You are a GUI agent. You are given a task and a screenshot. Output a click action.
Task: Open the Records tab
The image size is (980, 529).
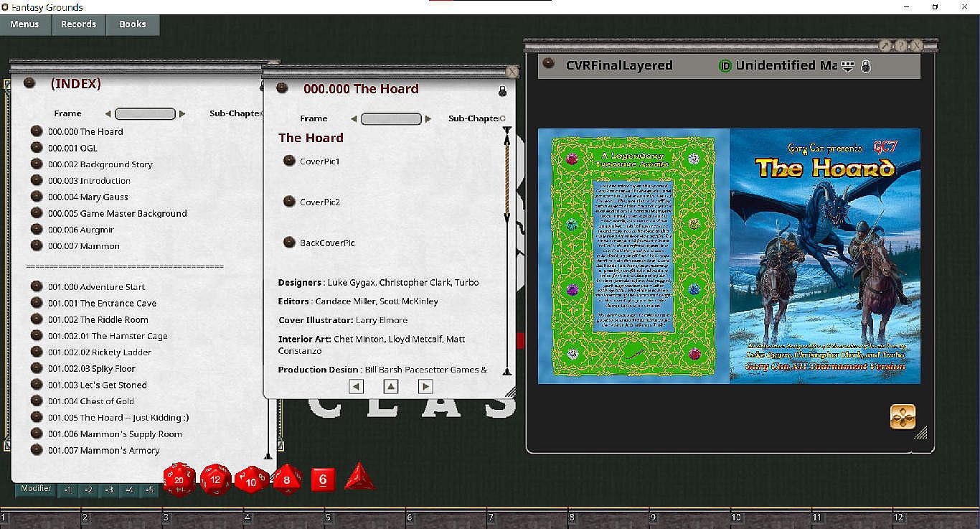point(79,24)
